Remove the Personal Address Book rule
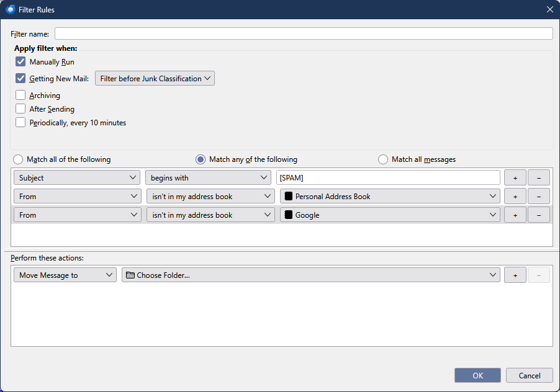 click(x=538, y=197)
